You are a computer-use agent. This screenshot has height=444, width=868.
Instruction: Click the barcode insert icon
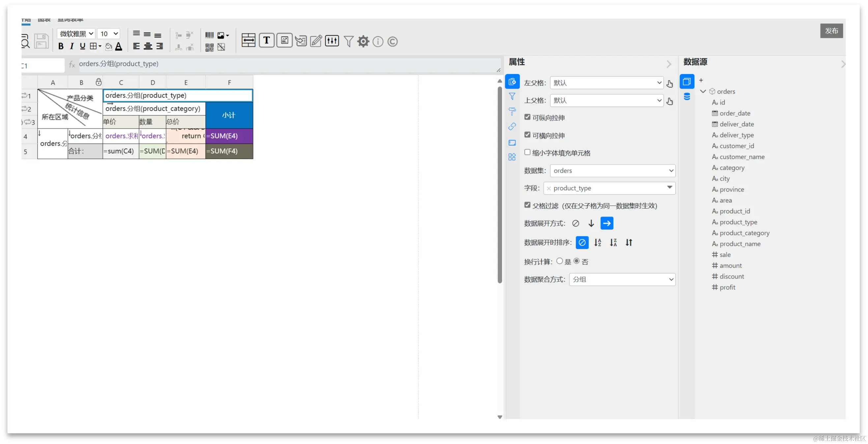(209, 35)
